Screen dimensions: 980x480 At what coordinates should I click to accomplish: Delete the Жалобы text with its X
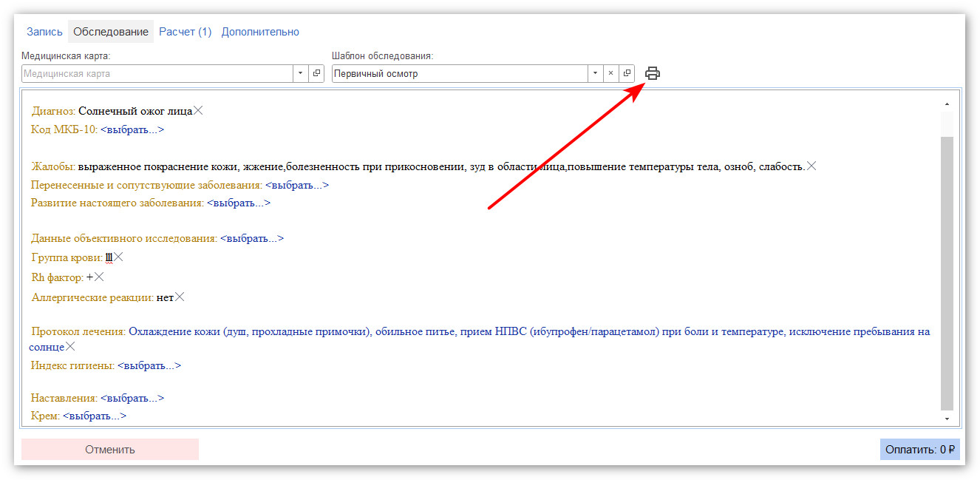click(811, 166)
